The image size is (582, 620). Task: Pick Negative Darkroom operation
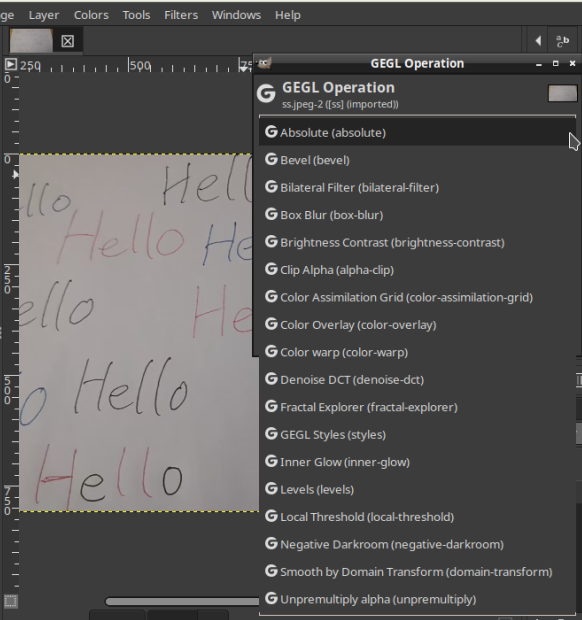point(417,544)
